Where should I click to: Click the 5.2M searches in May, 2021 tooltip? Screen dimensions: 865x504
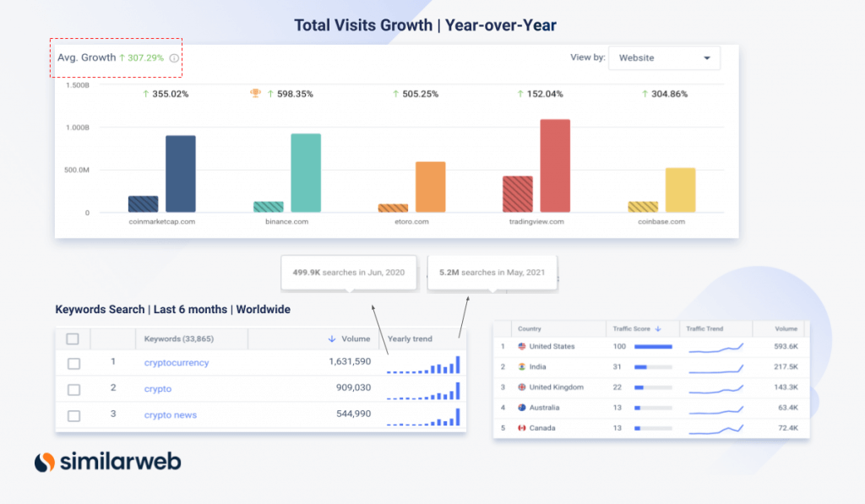(x=492, y=273)
